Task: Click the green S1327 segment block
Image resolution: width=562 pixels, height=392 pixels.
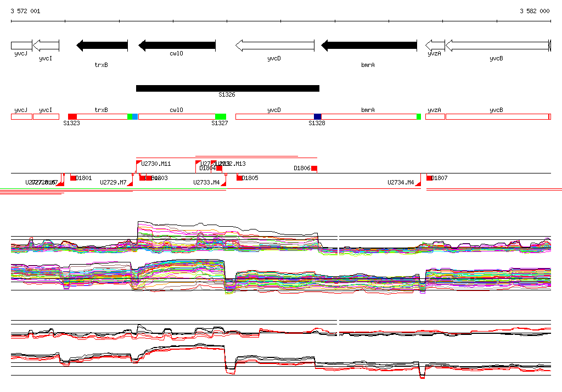Action: (221, 116)
